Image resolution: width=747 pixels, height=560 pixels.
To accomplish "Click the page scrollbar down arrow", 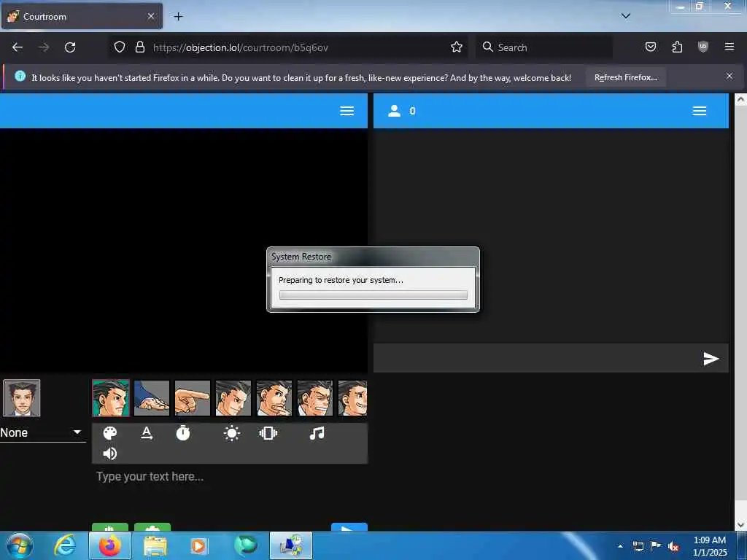I will [x=740, y=525].
